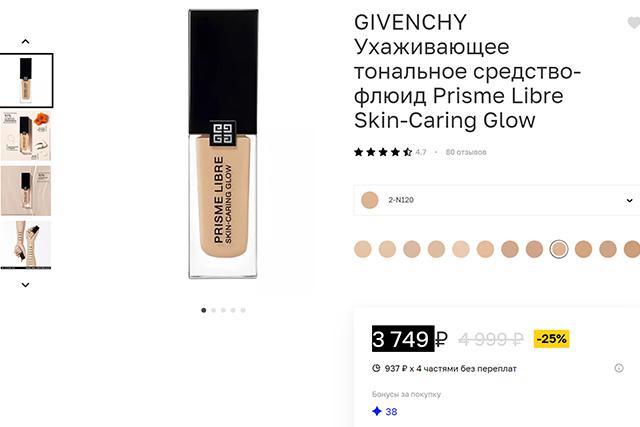
Task: Expand shade list using dropdown chevron
Action: [x=629, y=200]
